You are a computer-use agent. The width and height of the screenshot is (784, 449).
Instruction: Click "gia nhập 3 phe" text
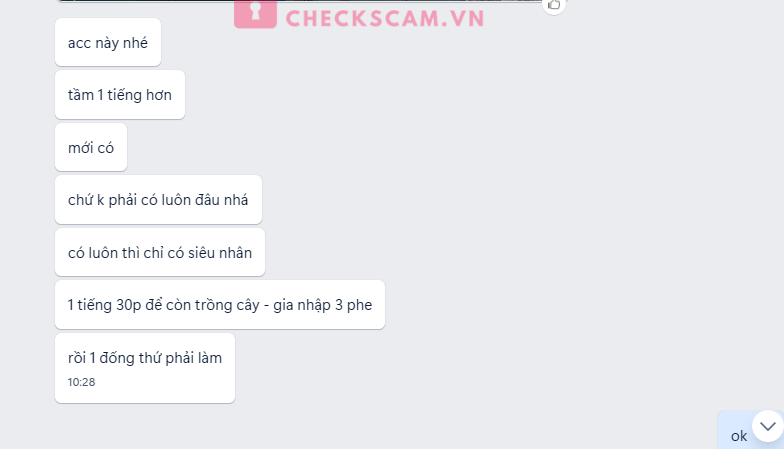pyautogui.click(x=322, y=306)
